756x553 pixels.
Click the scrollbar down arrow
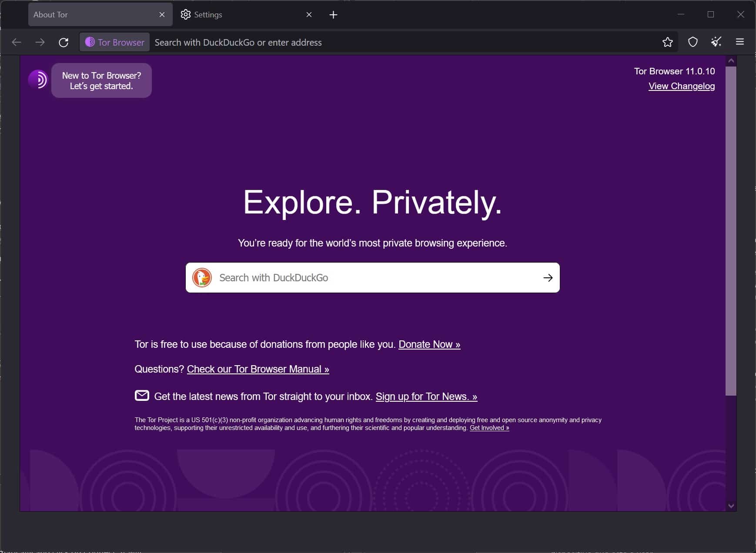pos(731,506)
